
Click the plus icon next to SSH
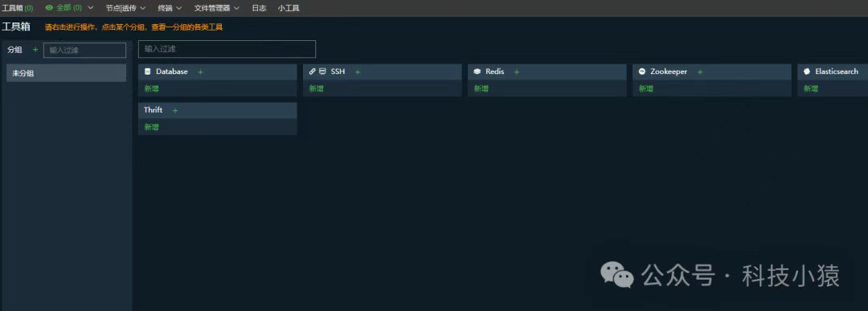coord(358,72)
